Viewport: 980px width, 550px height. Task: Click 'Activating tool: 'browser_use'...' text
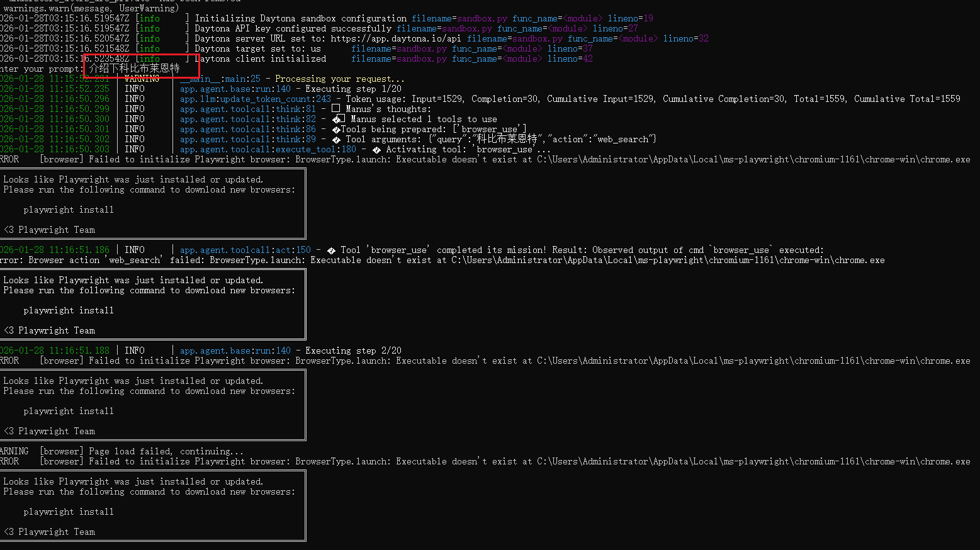[468, 149]
